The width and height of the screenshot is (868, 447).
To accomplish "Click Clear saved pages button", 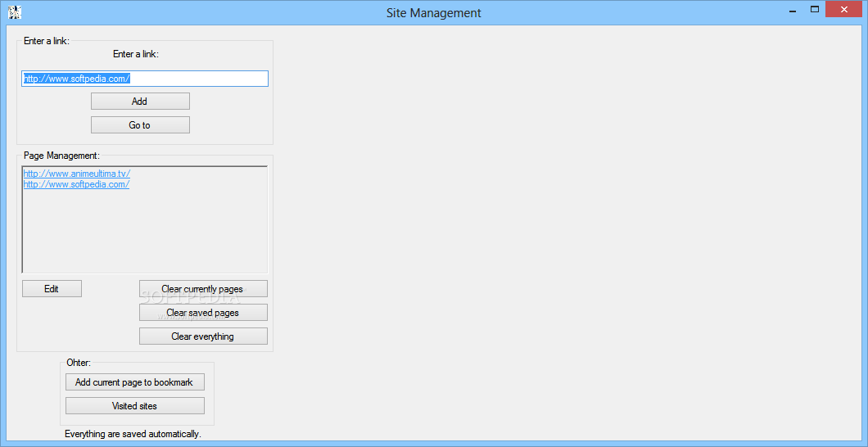I will [203, 313].
